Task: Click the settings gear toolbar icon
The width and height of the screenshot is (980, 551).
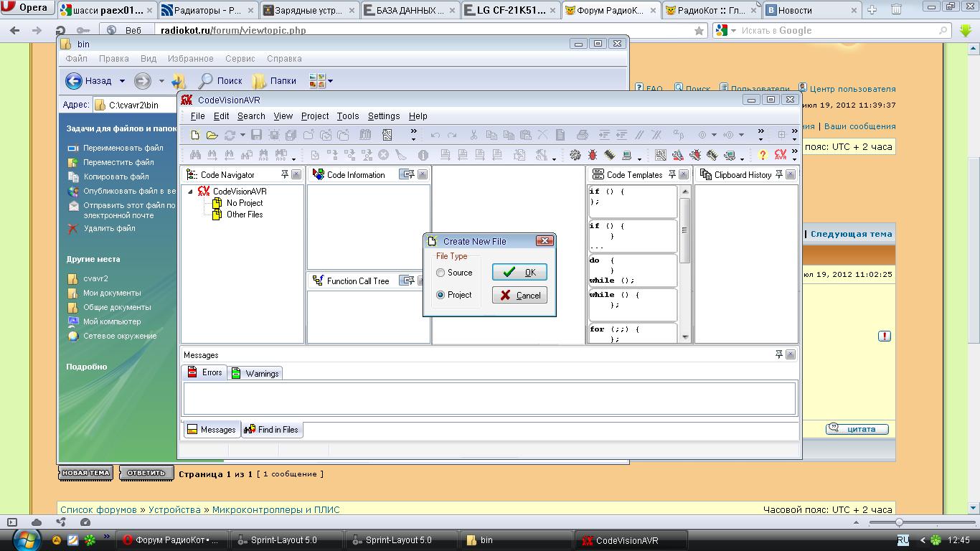Action: click(575, 155)
